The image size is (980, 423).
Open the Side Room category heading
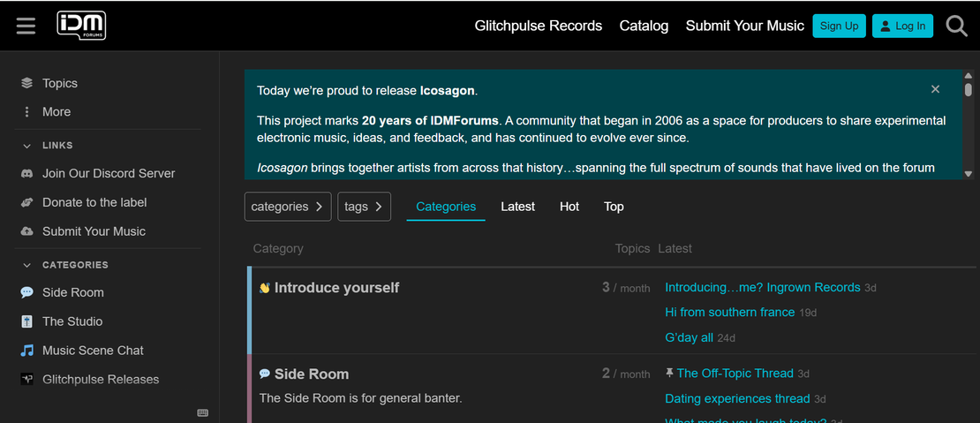coord(312,374)
